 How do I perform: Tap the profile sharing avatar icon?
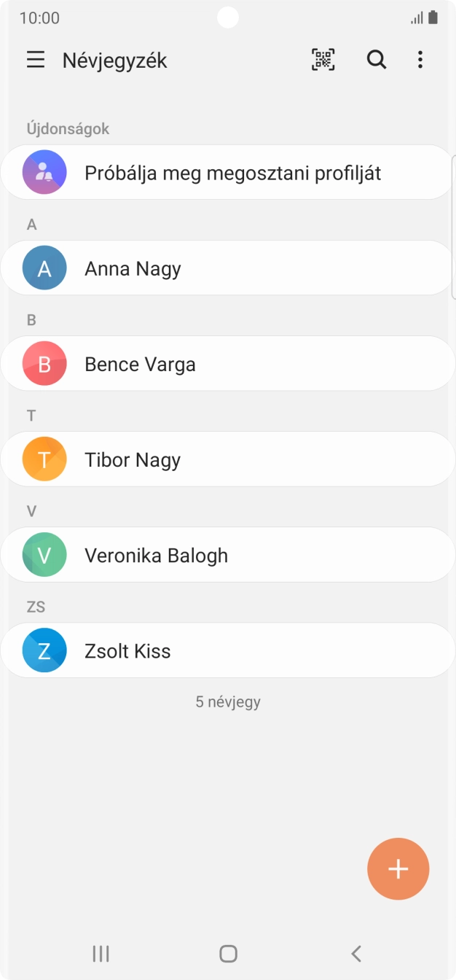[44, 173]
